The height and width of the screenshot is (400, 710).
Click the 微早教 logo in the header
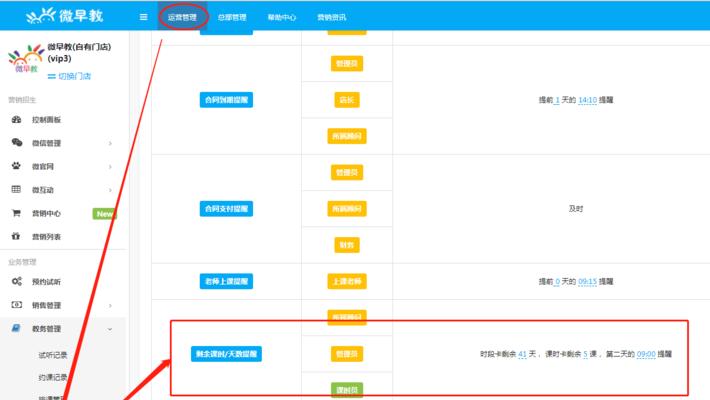click(x=65, y=16)
